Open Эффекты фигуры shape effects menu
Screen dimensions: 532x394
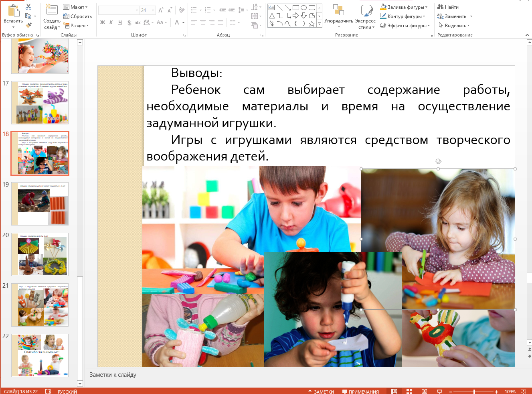click(x=405, y=25)
